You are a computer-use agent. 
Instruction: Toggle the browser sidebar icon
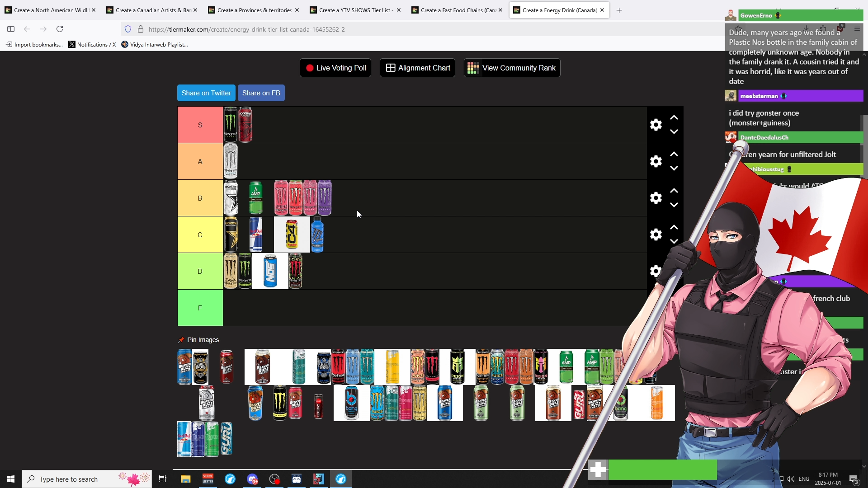(x=11, y=29)
